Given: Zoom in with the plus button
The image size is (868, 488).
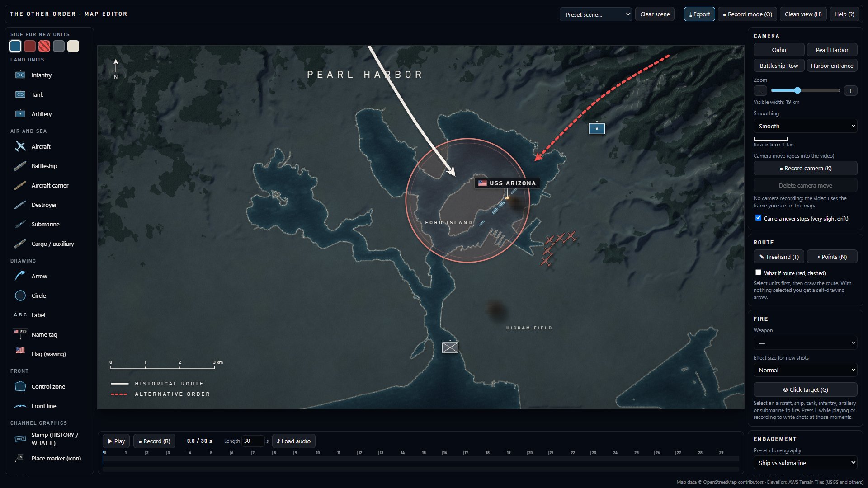Looking at the screenshot, I should pyautogui.click(x=850, y=91).
